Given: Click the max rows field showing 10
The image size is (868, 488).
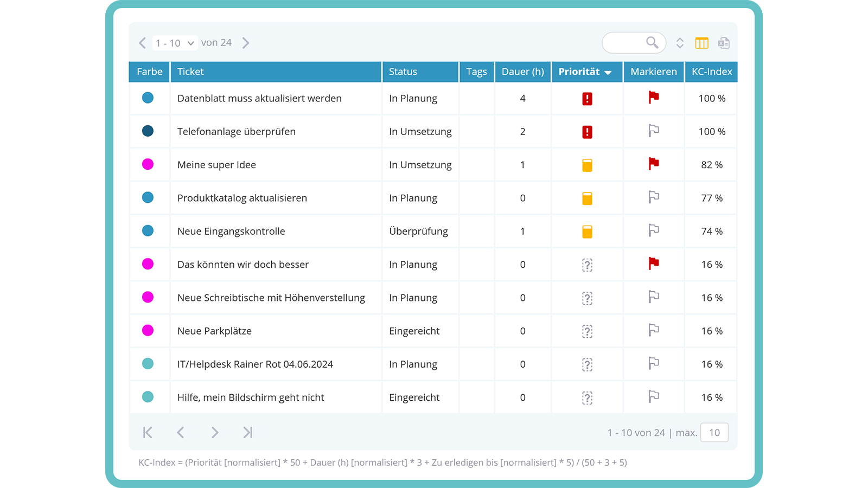Looking at the screenshot, I should click(x=714, y=433).
